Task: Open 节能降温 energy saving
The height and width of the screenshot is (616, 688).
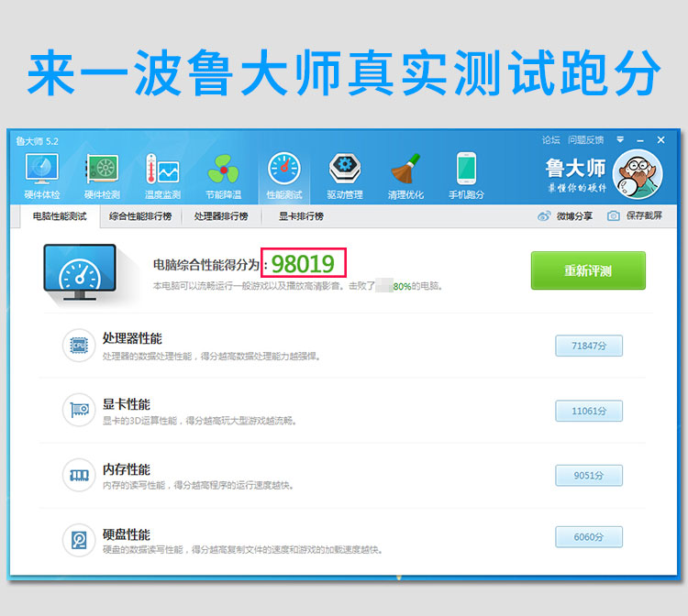Action: coord(223,176)
